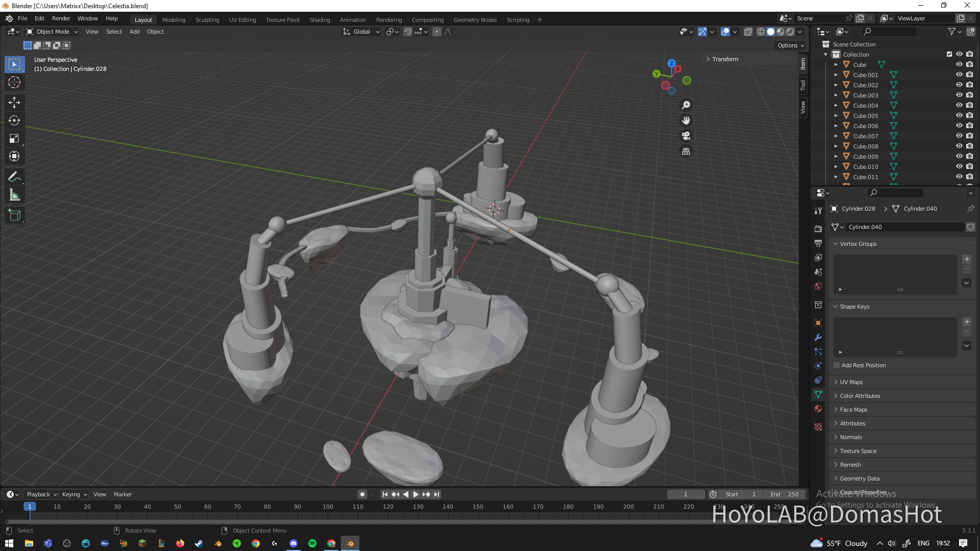Enable the Add Rest Position checkbox
The height and width of the screenshot is (551, 980).
tap(836, 365)
